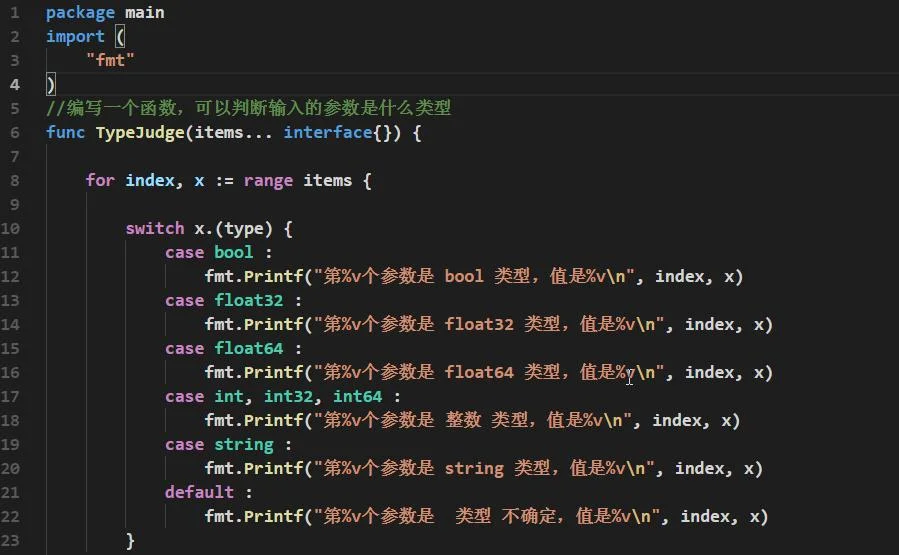Click the closing brace on line 23
This screenshot has width=899, height=555.
130,541
